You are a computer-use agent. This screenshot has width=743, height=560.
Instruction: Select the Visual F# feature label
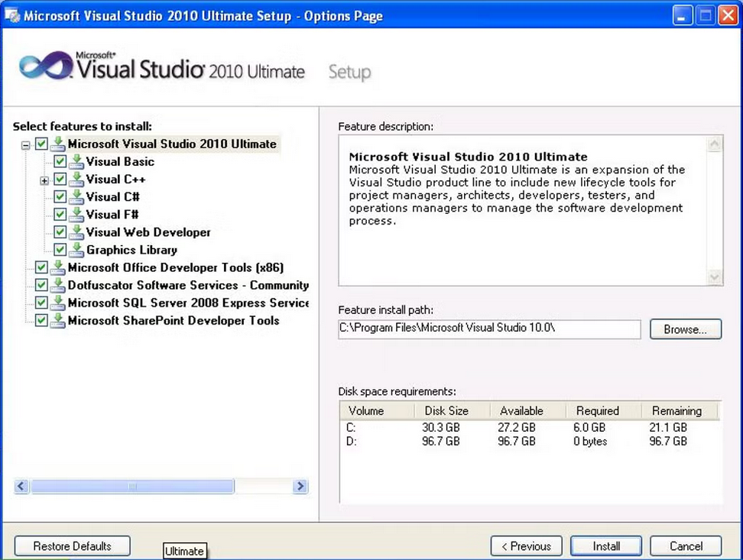tap(112, 214)
